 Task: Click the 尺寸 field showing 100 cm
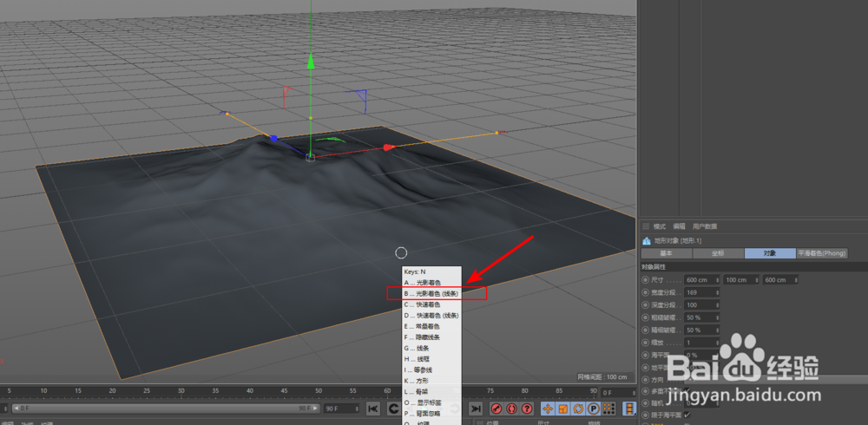click(x=740, y=280)
